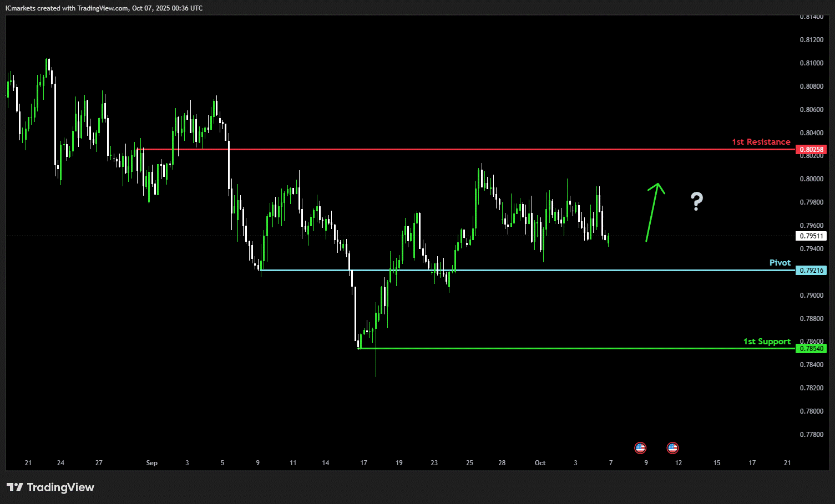
Task: Click the "Oct" label on the date axis
Action: click(540, 463)
